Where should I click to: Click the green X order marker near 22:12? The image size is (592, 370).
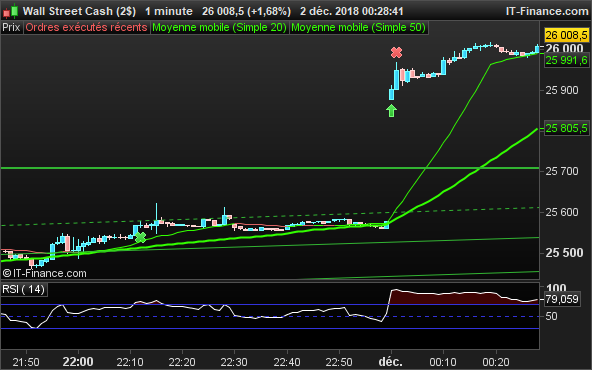[140, 237]
